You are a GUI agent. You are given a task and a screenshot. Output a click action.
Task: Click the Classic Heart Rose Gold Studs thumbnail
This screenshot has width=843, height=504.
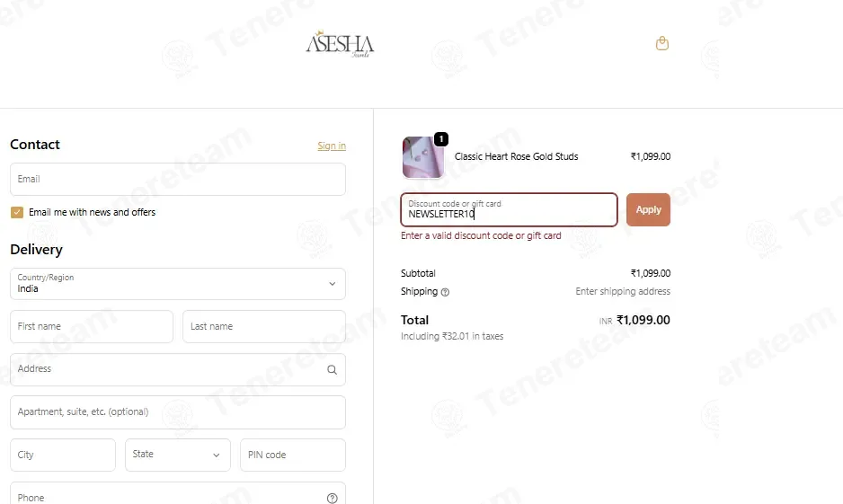tap(423, 157)
